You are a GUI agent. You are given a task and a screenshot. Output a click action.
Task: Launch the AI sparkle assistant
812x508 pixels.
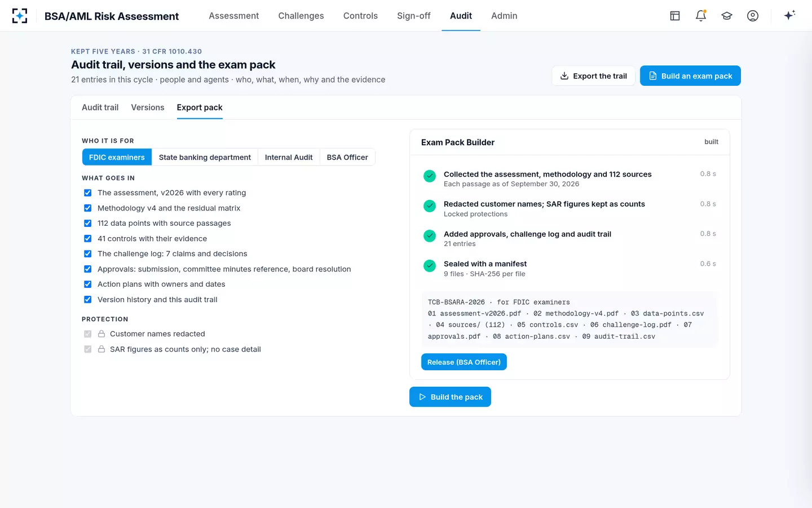789,15
